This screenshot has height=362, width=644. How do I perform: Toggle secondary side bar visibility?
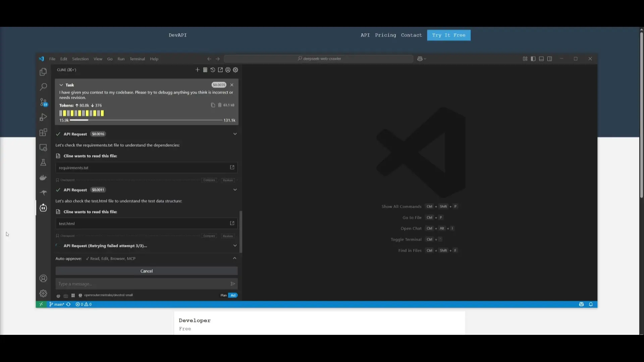coord(549,59)
